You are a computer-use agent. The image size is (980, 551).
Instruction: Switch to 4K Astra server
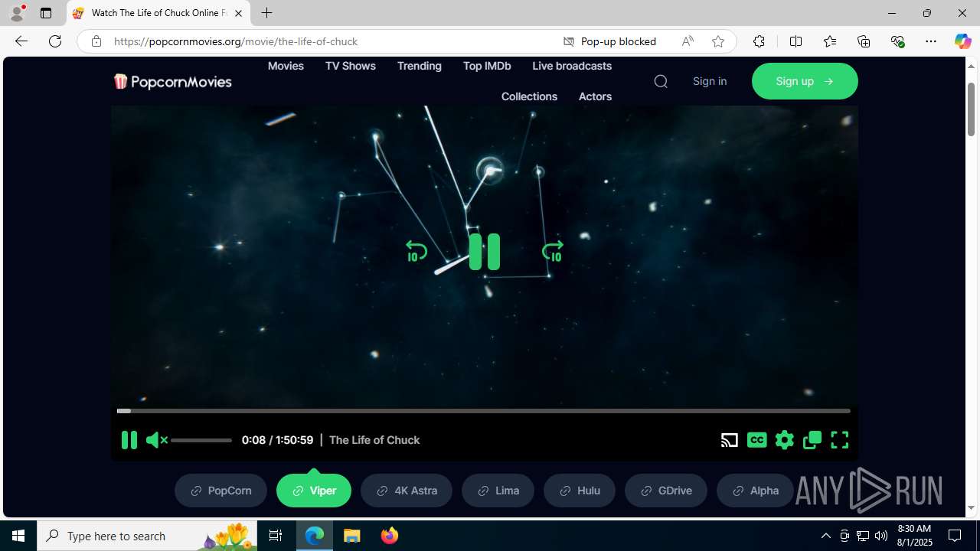tap(407, 491)
